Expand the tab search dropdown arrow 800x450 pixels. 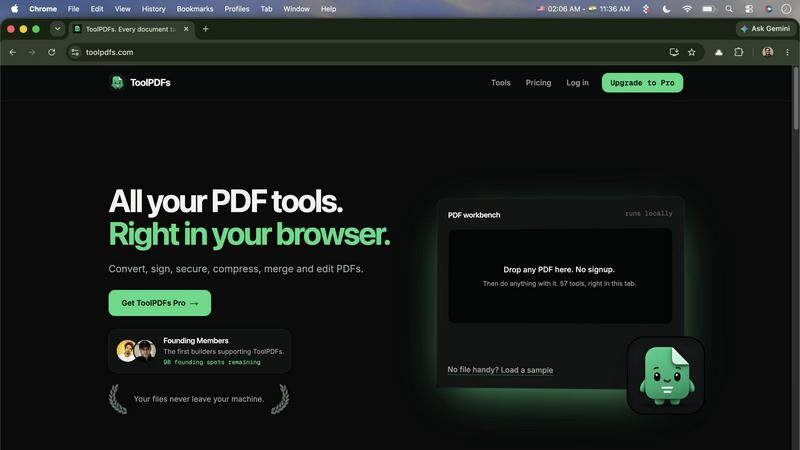(58, 29)
